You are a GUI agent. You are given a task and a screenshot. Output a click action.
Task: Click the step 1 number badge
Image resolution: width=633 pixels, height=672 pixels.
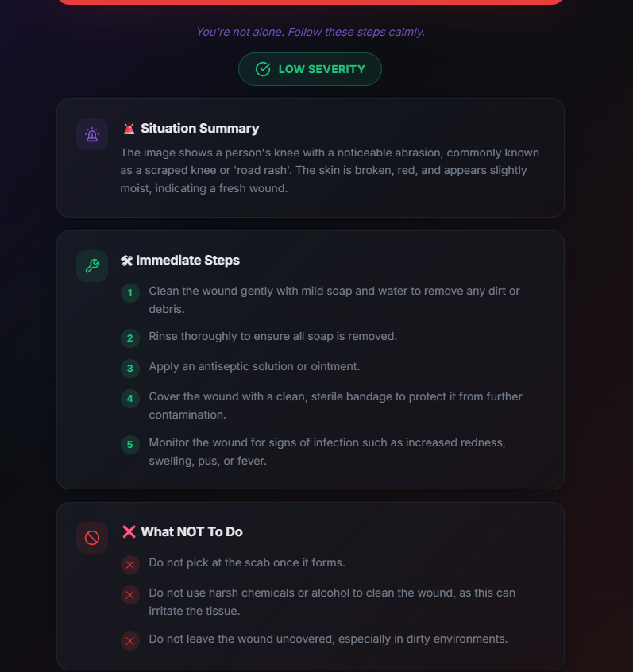(x=130, y=293)
